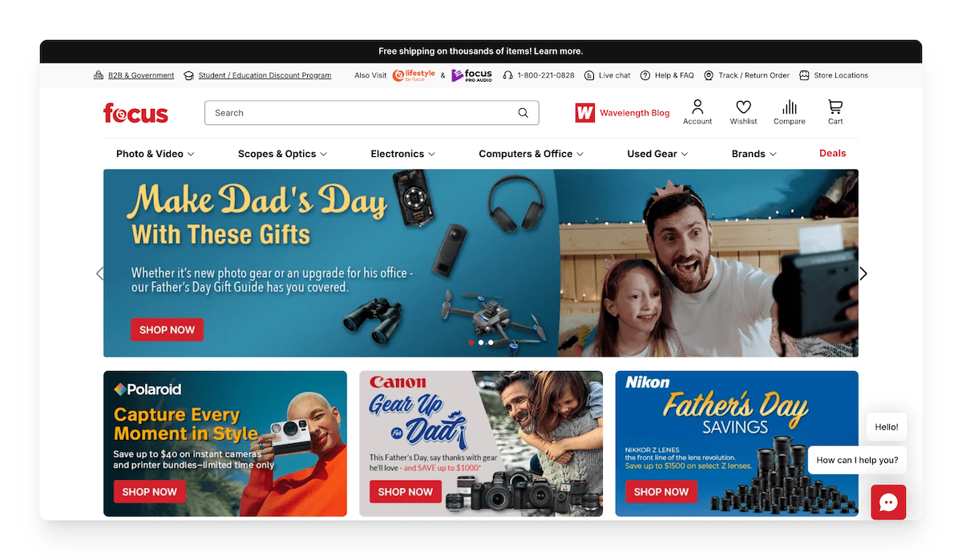
Task: Click the free shipping announcement bar
Action: click(481, 51)
